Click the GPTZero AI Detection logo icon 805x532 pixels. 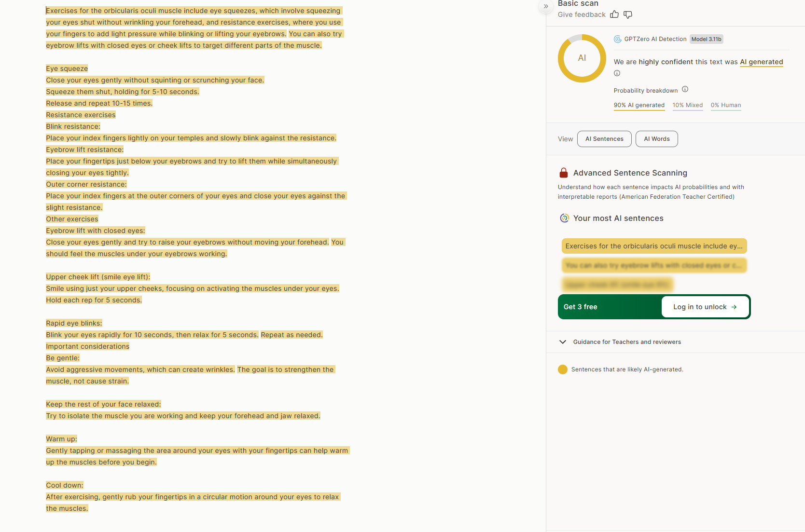pyautogui.click(x=617, y=39)
